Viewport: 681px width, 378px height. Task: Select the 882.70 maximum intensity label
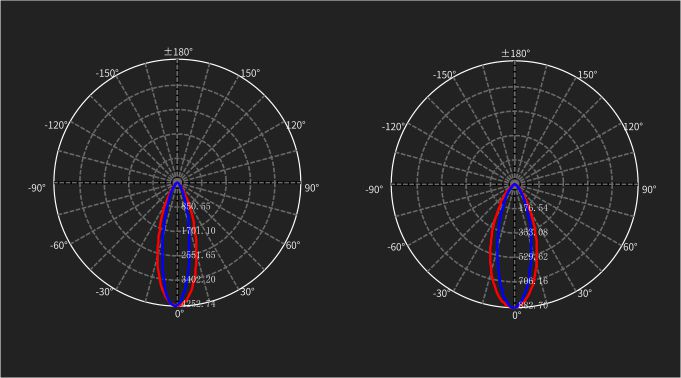click(533, 305)
